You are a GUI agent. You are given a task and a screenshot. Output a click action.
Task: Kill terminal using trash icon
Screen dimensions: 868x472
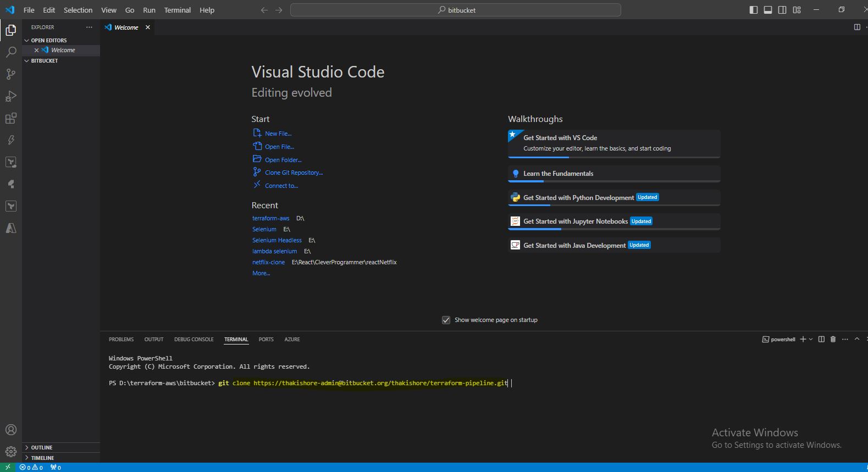tap(833, 339)
